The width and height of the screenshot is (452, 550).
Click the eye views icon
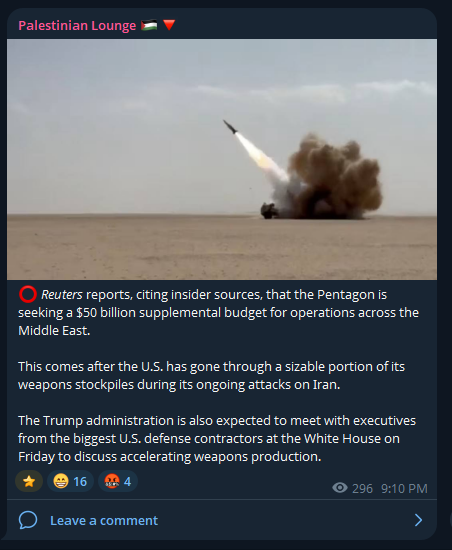[x=340, y=488]
